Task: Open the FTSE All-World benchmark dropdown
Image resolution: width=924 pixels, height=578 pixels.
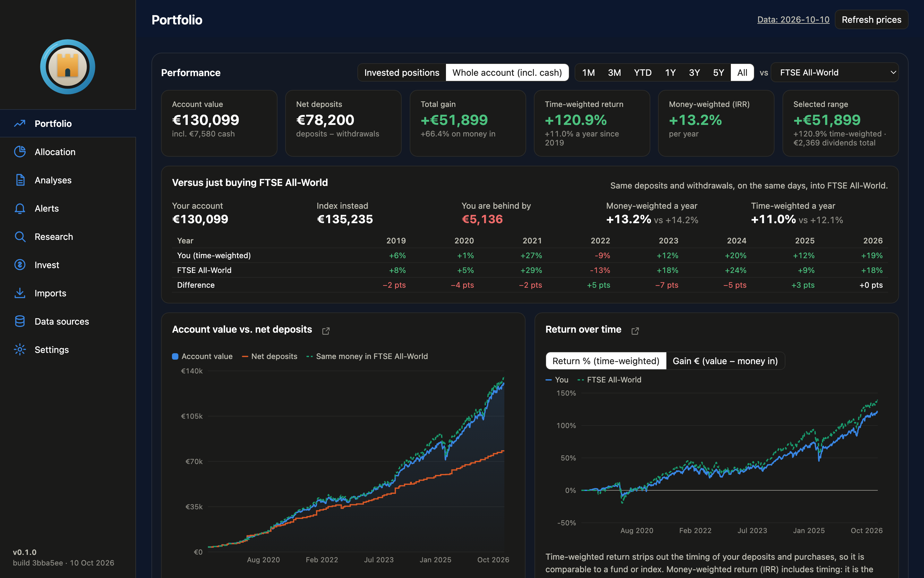Action: coord(835,73)
